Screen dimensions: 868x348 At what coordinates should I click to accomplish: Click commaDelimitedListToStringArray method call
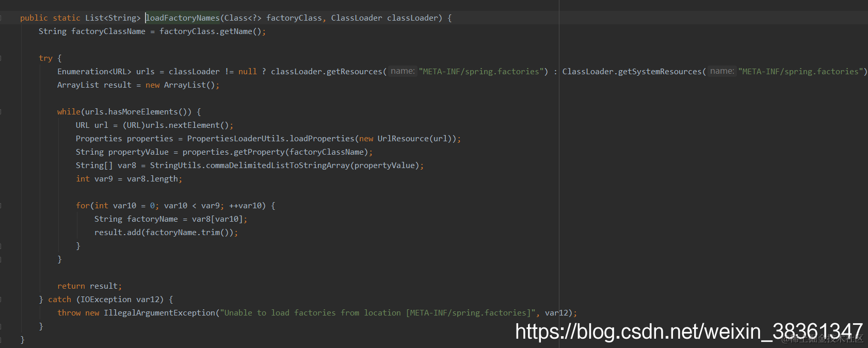tap(278, 165)
